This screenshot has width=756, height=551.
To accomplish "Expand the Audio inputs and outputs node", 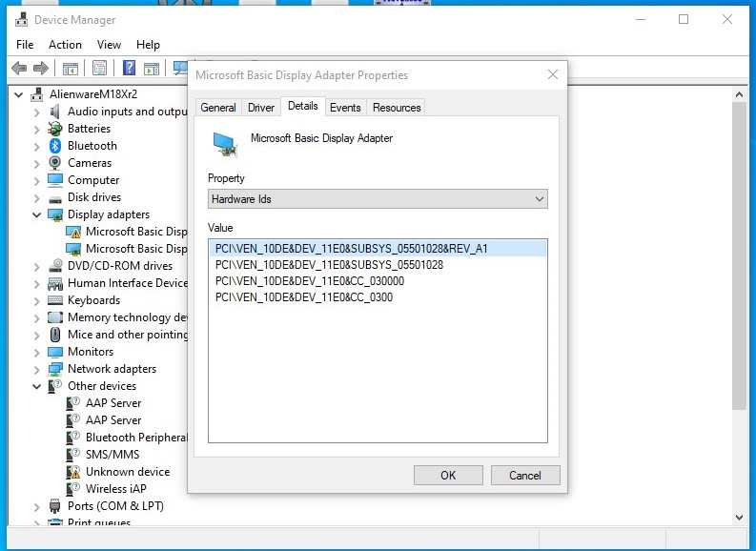I will (36, 112).
